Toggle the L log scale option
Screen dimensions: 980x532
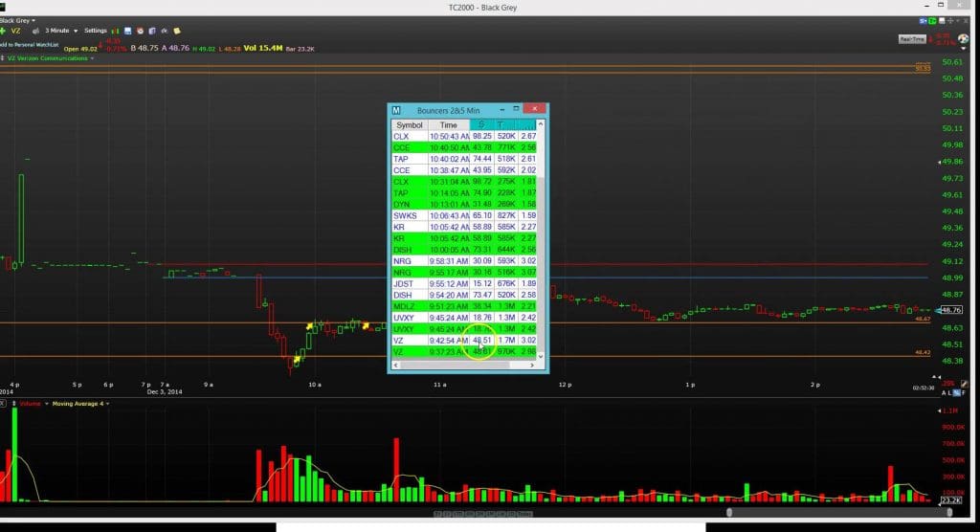click(950, 393)
